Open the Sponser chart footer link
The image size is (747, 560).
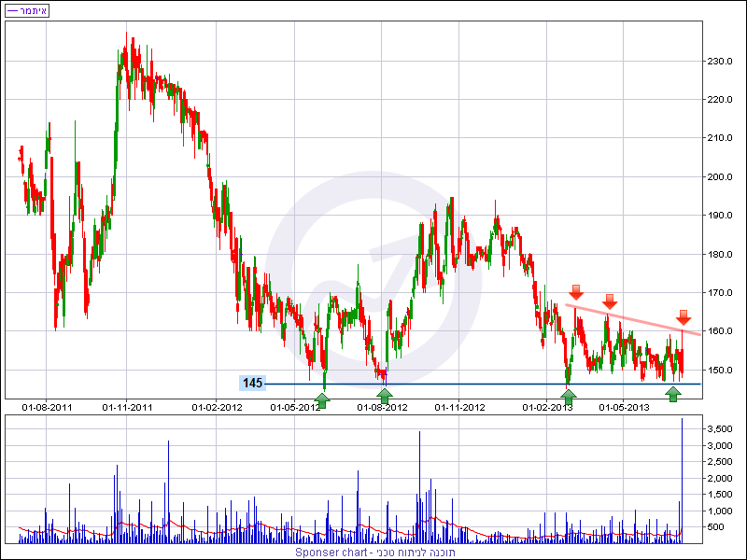[x=373, y=552]
